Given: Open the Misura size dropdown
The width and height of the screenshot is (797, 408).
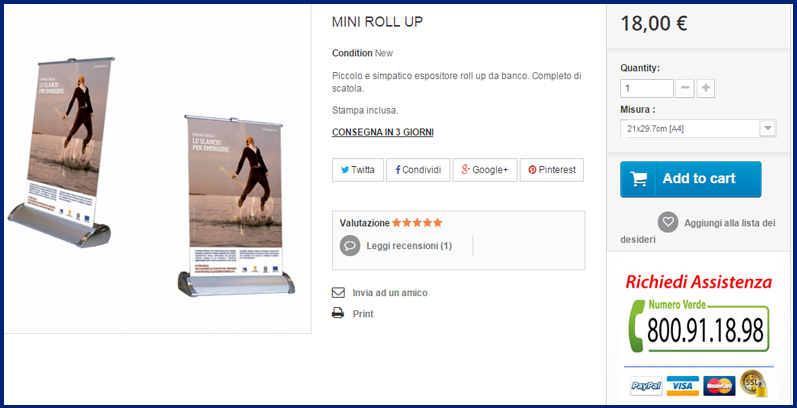Looking at the screenshot, I should coord(698,129).
